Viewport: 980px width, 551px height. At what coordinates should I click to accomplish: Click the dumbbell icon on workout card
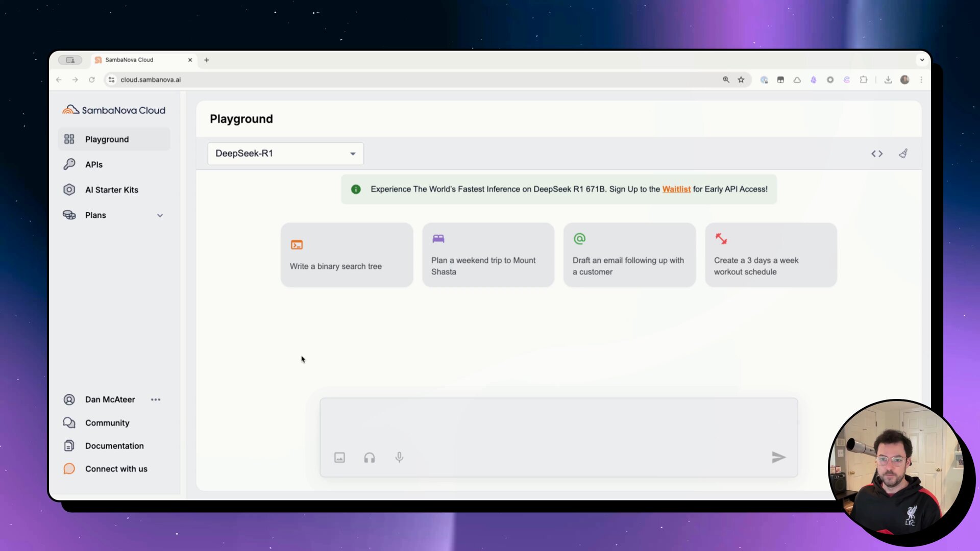point(721,238)
